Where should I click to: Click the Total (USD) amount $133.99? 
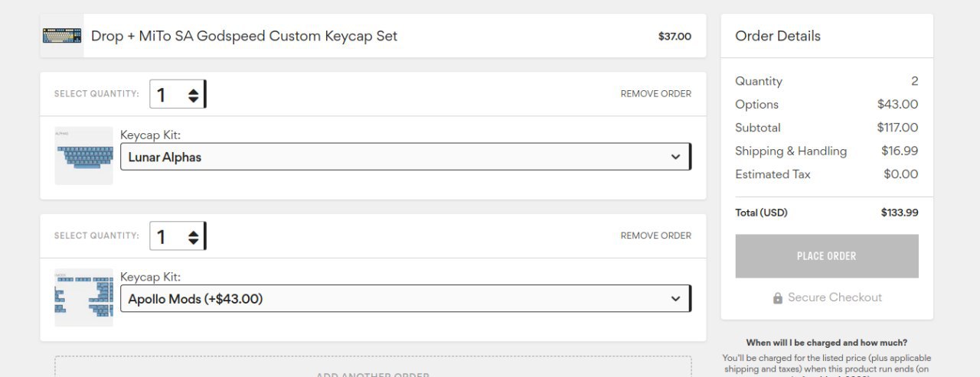point(900,213)
